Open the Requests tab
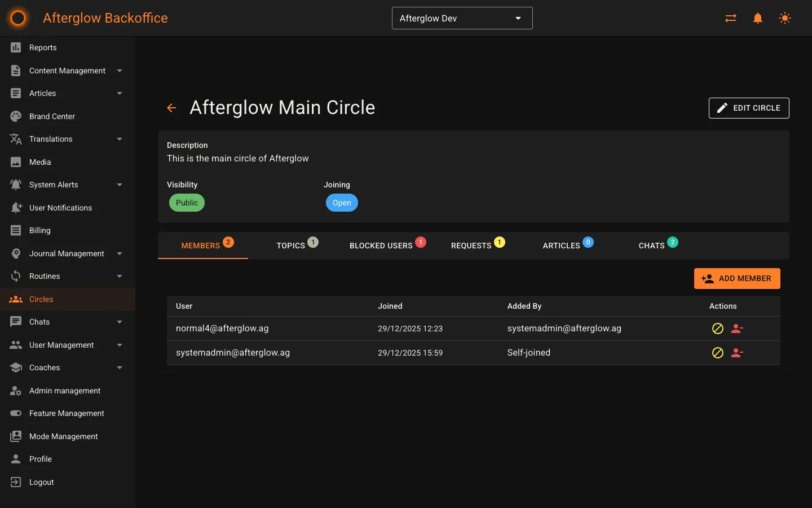 [x=471, y=245]
